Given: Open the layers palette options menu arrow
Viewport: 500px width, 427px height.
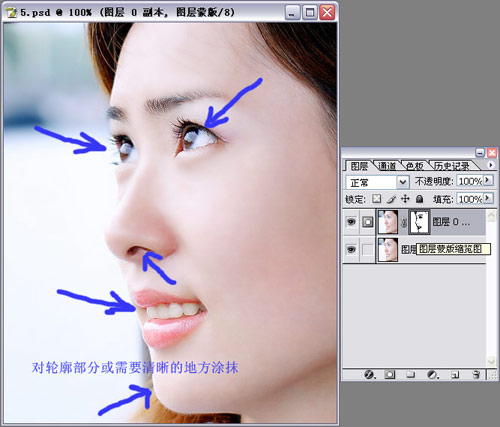Looking at the screenshot, I should coord(491,165).
